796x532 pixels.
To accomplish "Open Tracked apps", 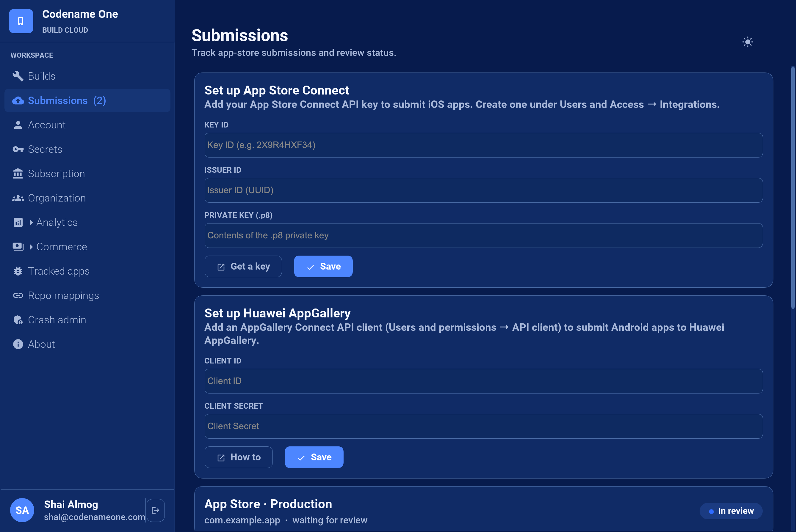I will point(87,271).
